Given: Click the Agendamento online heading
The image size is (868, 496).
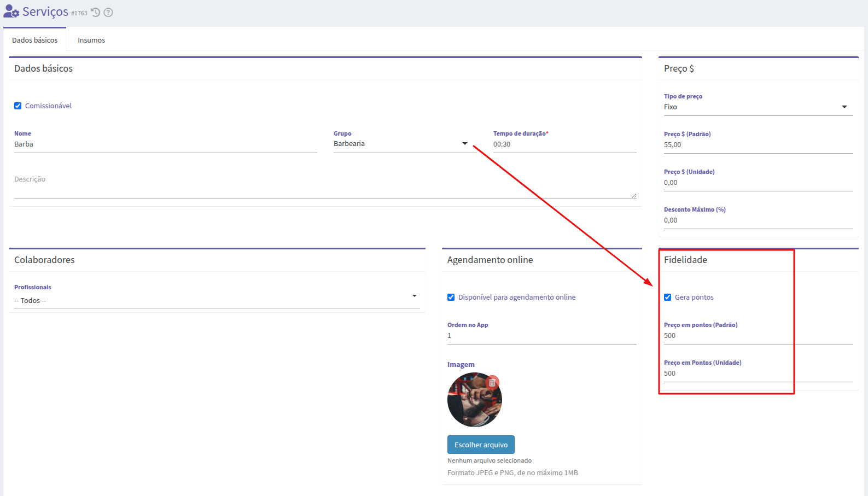Looking at the screenshot, I should (x=490, y=260).
